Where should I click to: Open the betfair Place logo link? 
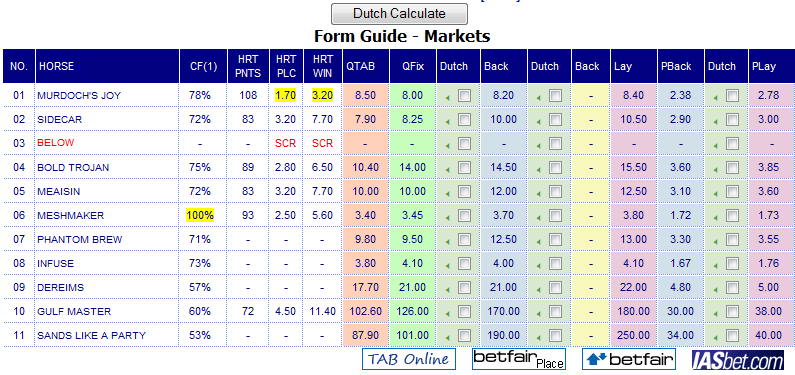point(519,359)
